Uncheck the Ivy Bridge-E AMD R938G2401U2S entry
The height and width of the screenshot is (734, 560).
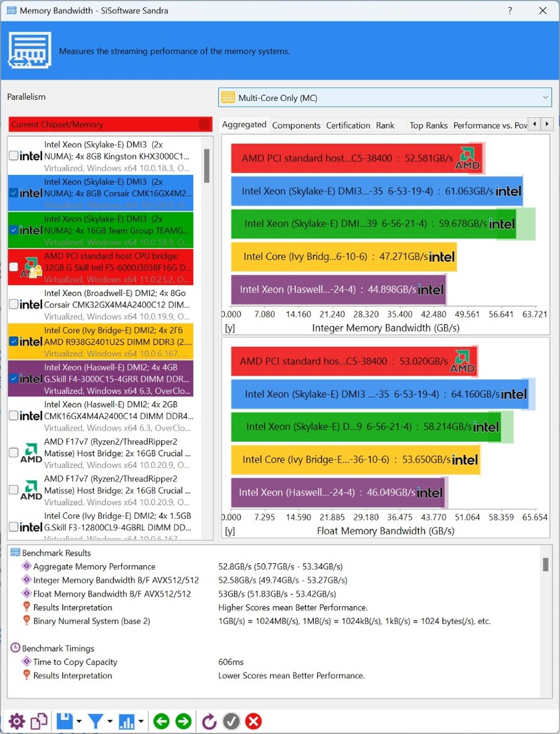(x=14, y=341)
